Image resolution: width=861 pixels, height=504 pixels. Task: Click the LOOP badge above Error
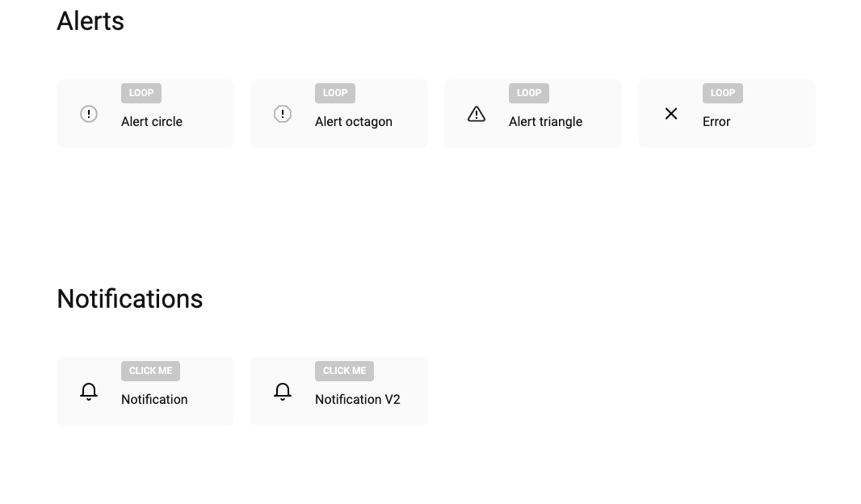[x=723, y=93]
